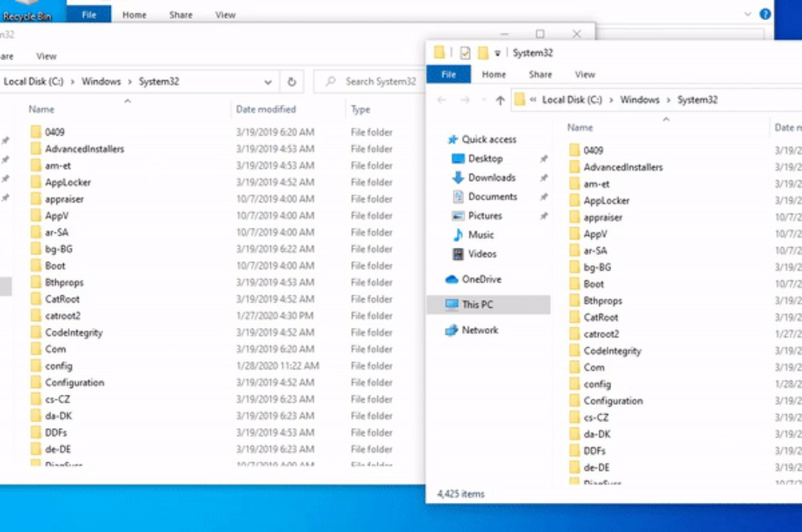This screenshot has width=802, height=532.
Task: Select Boot folder in left window
Action: (x=55, y=266)
